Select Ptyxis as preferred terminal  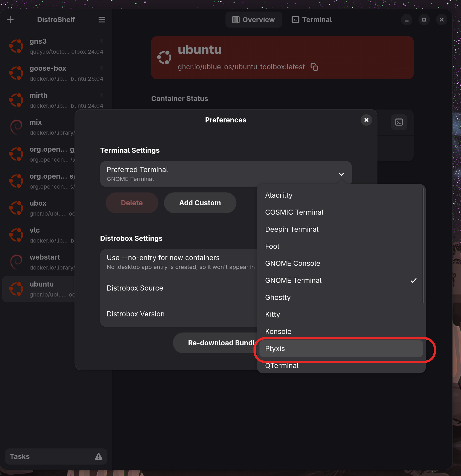point(341,348)
